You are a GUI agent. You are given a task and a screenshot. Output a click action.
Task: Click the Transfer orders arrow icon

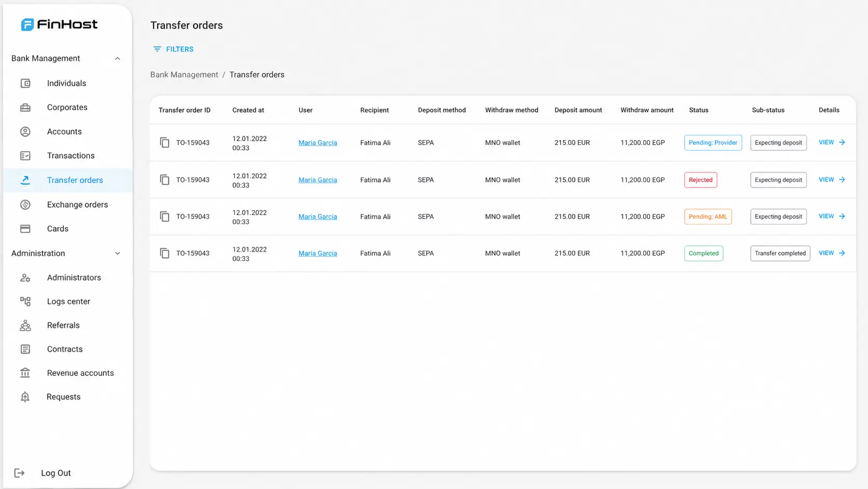point(25,180)
